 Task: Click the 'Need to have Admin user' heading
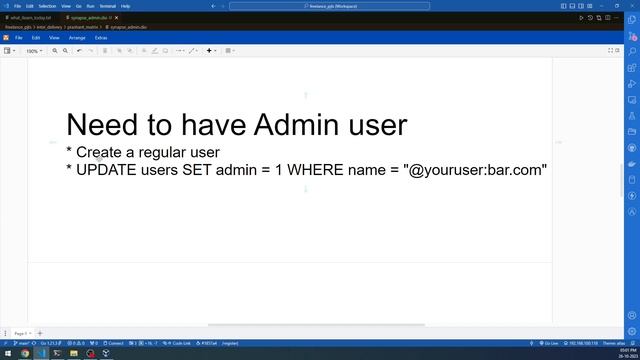tap(237, 124)
